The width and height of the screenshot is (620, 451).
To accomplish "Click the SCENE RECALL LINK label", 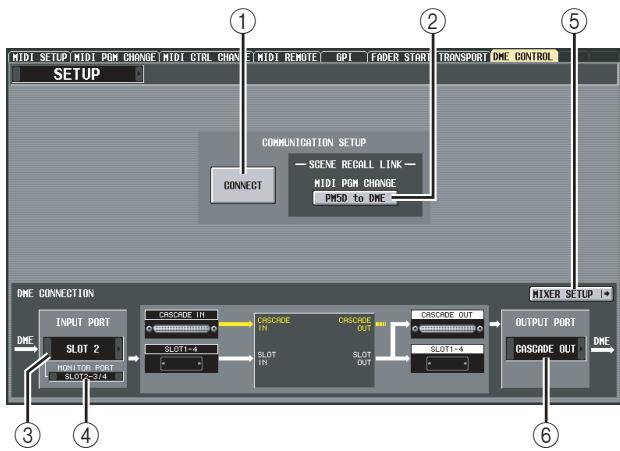I will point(355,164).
